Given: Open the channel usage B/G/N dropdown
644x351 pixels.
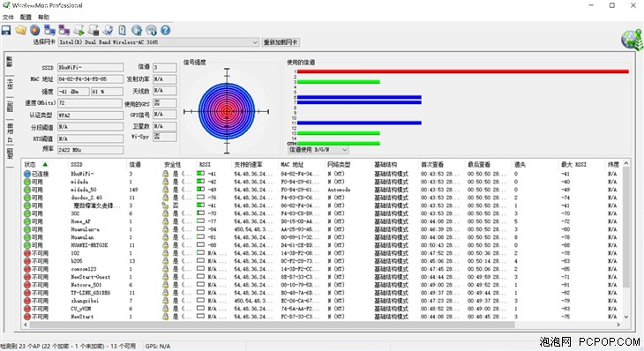Looking at the screenshot, I should click(318, 150).
